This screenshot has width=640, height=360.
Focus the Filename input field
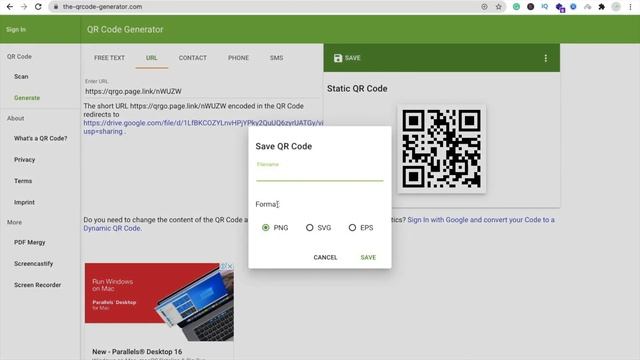coord(320,174)
